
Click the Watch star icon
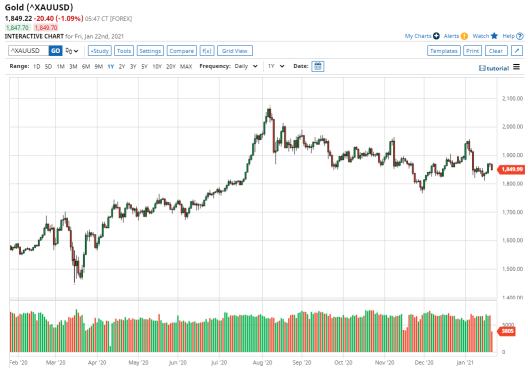pyautogui.click(x=494, y=36)
